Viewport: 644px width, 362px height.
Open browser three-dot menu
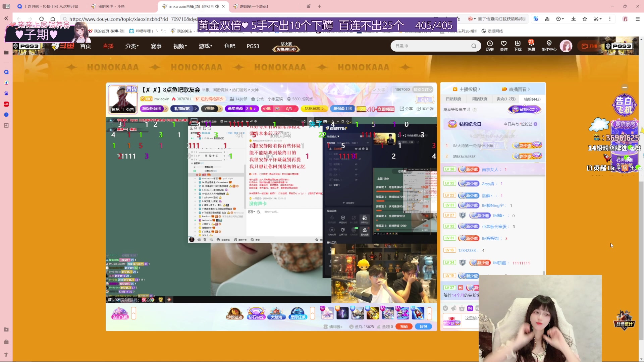(610, 19)
